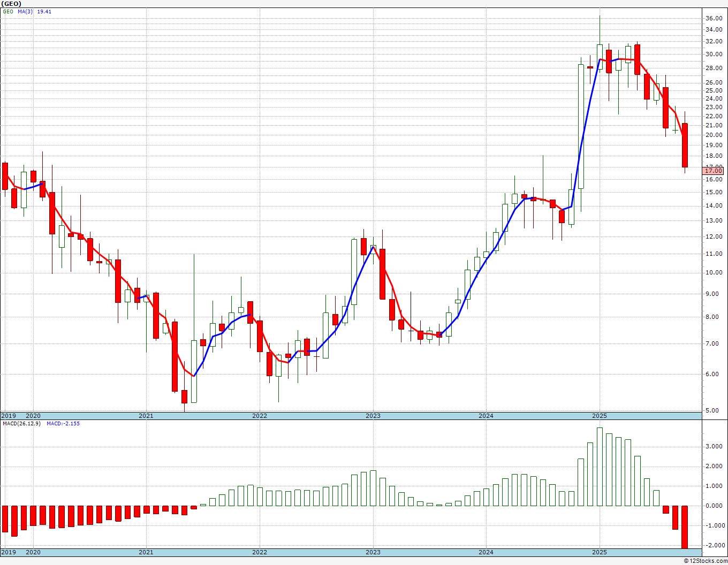Click the MACD(26,12,9) indicator label

coord(21,424)
